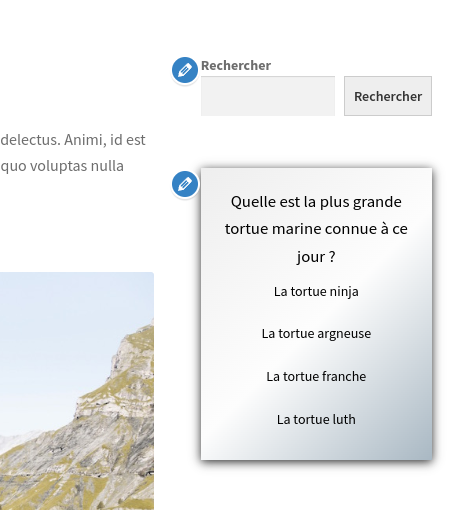Click the 'jour ?' line of the question
Viewport: 456px width, 510px height.
click(x=316, y=257)
